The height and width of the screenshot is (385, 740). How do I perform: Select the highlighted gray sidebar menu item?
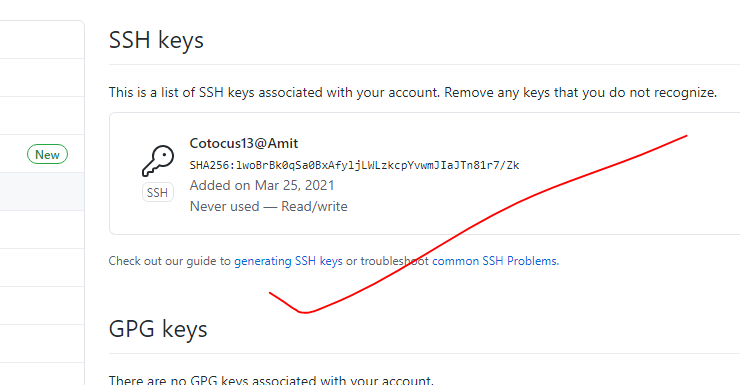click(x=42, y=192)
